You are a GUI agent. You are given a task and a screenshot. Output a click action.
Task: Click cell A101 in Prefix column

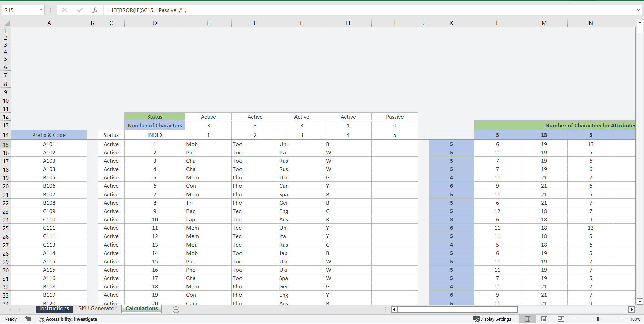coord(49,144)
